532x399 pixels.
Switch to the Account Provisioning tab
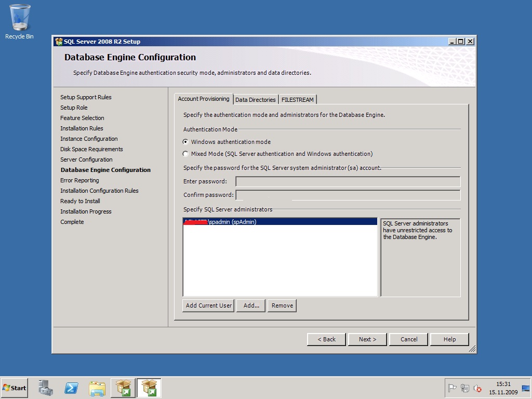click(x=204, y=99)
